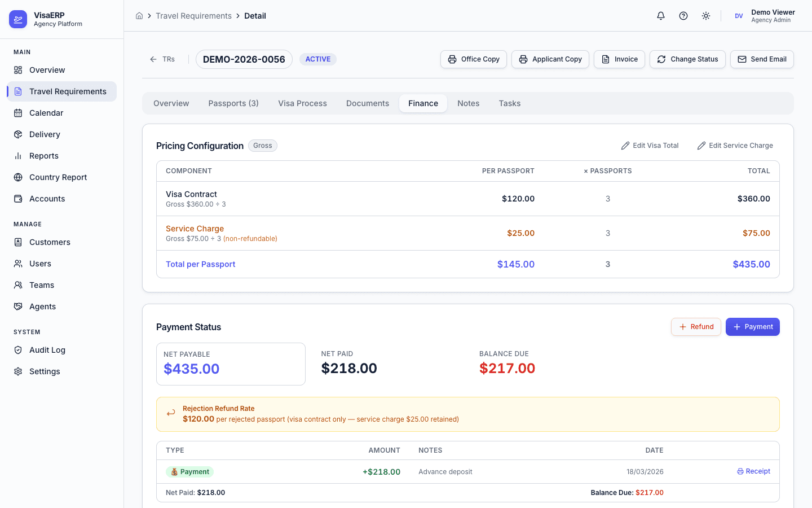This screenshot has width=812, height=508.
Task: Click the blue Payment button
Action: (752, 327)
